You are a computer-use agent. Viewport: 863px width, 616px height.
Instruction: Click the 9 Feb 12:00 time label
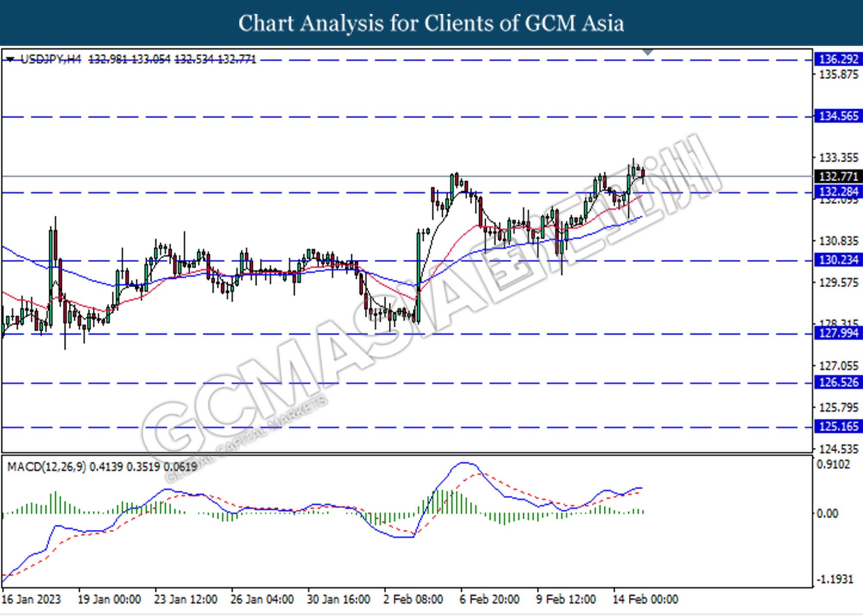point(566,600)
